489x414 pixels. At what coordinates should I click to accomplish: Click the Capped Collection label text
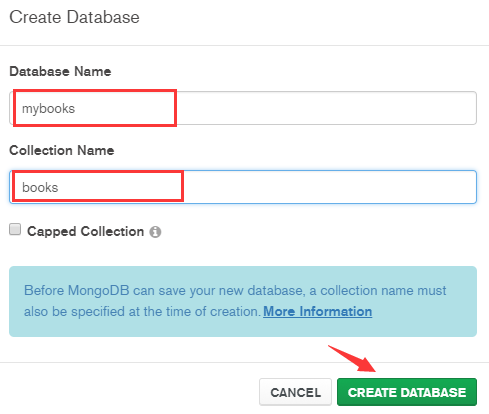point(85,231)
